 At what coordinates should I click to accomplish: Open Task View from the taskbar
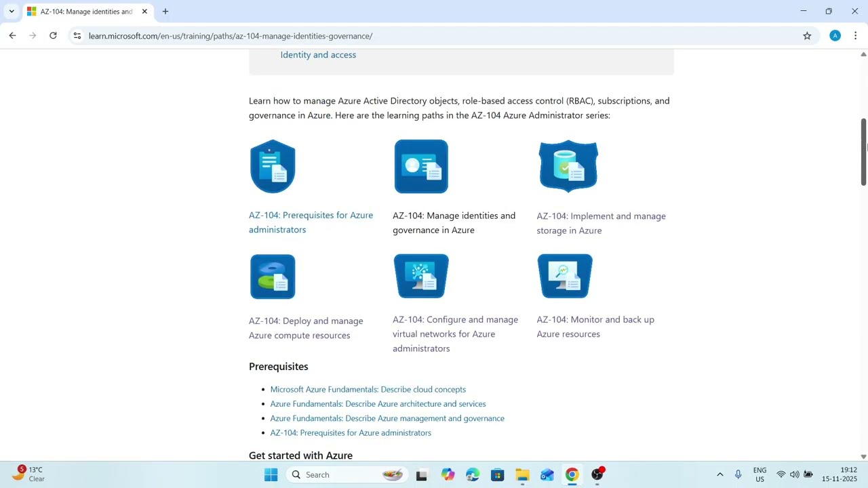421,474
